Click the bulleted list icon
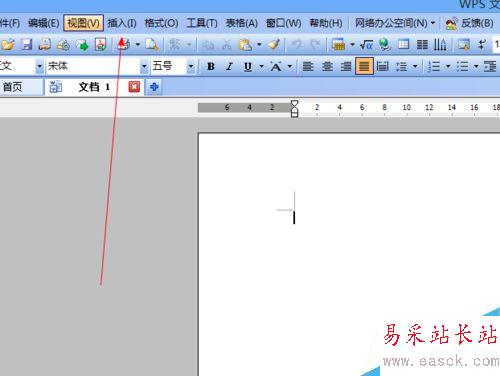Viewport: 500px width, 376px height. 462,66
